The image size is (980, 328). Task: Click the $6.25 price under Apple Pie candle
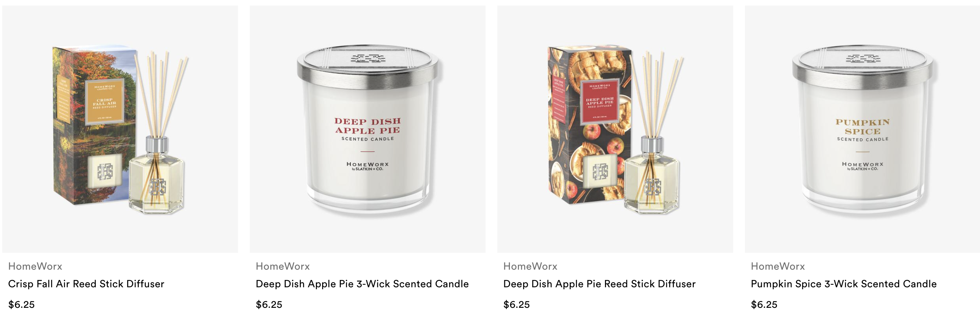coord(269,305)
